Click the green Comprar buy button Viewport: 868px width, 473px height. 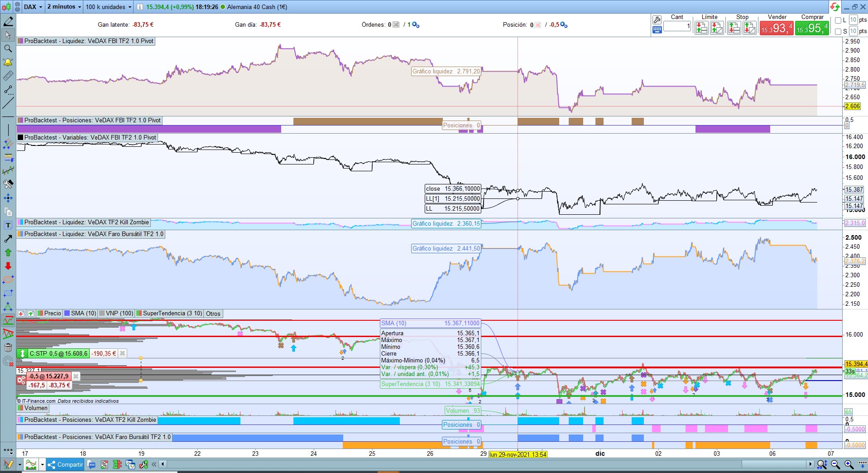812,28
